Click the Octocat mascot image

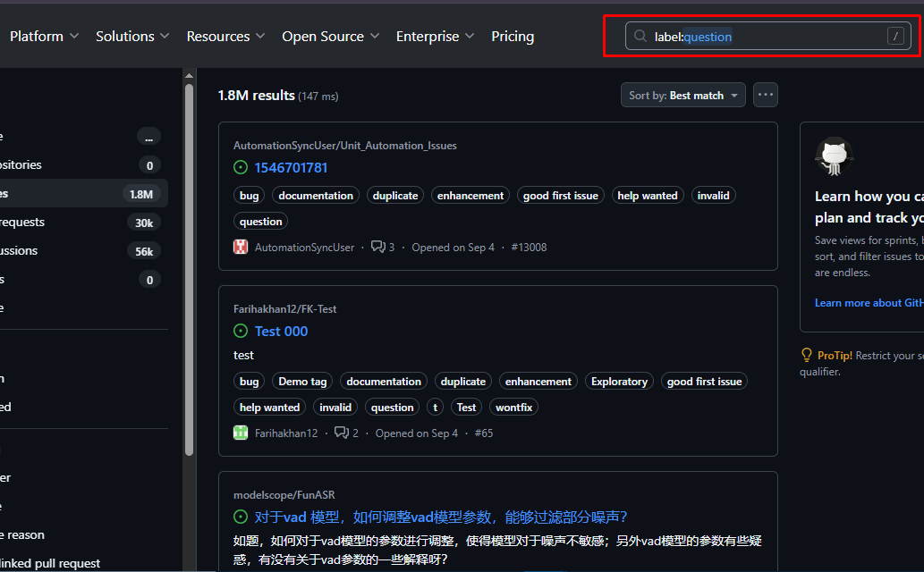click(x=834, y=156)
